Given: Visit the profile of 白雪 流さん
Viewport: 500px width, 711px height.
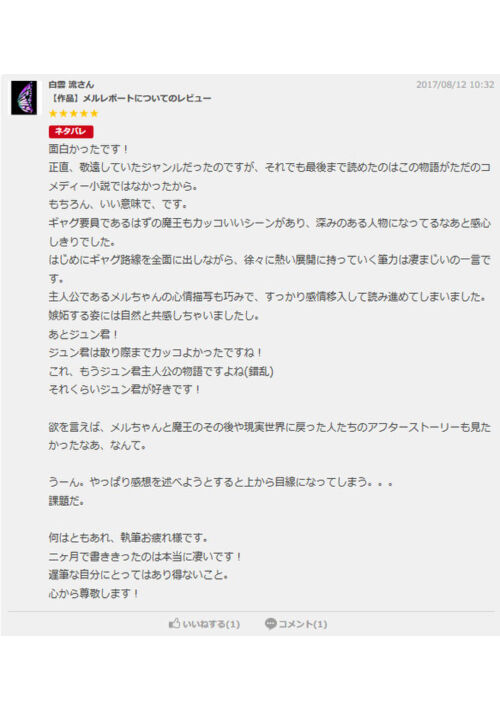Looking at the screenshot, I should tap(71, 84).
